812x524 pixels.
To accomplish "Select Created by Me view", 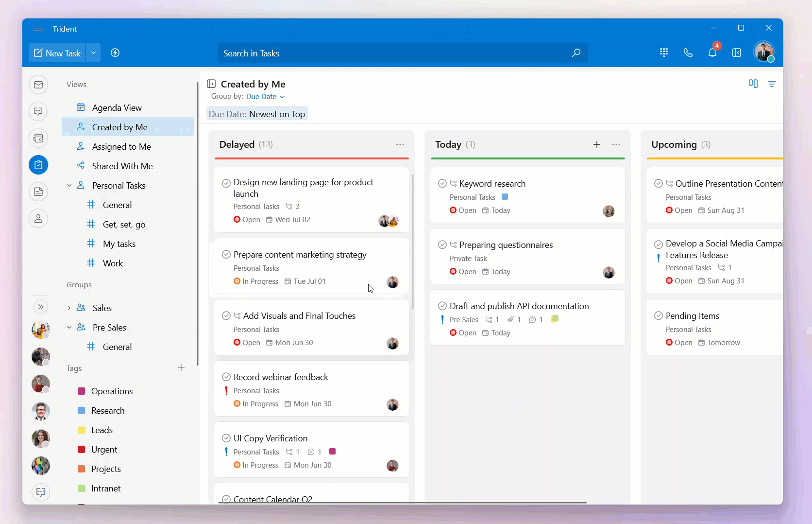I will [x=128, y=127].
